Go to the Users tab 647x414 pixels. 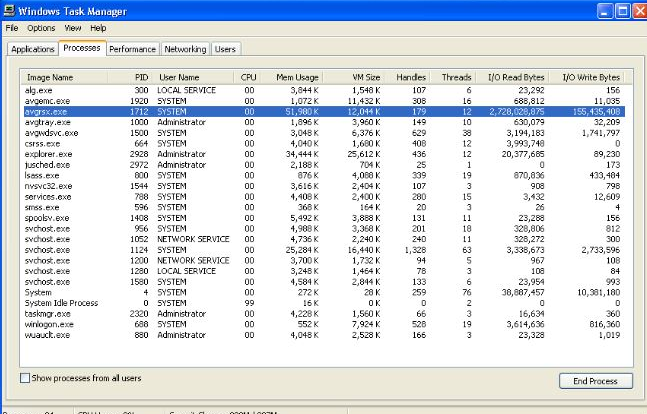point(225,49)
